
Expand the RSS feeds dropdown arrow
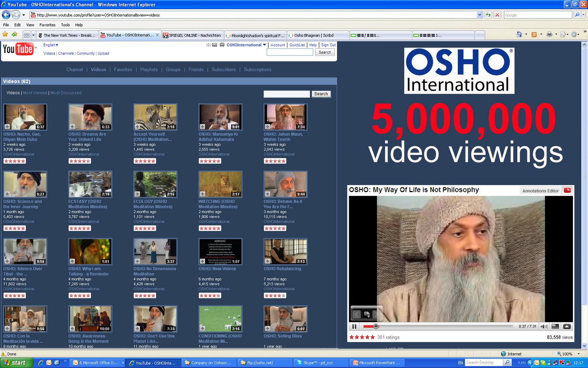click(541, 34)
